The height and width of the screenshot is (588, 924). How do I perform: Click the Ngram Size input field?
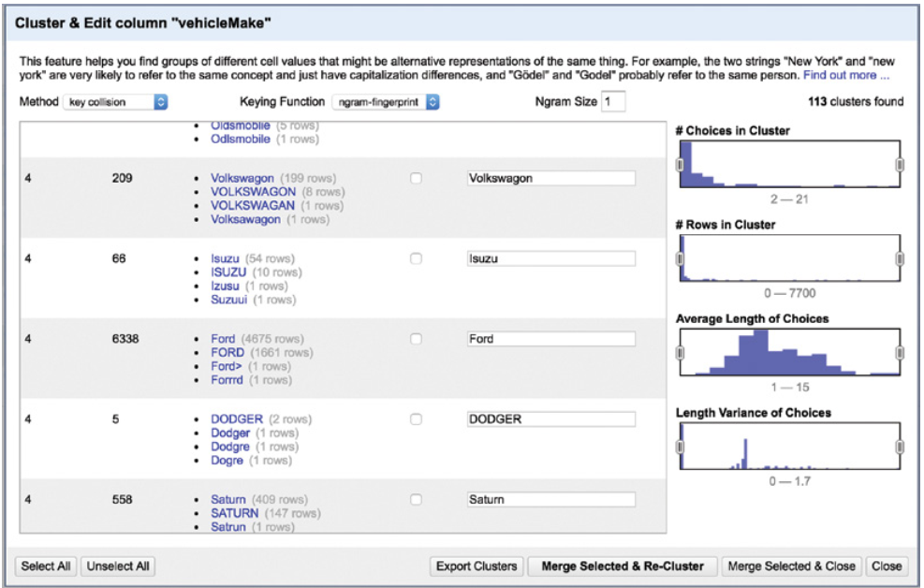coord(613,101)
